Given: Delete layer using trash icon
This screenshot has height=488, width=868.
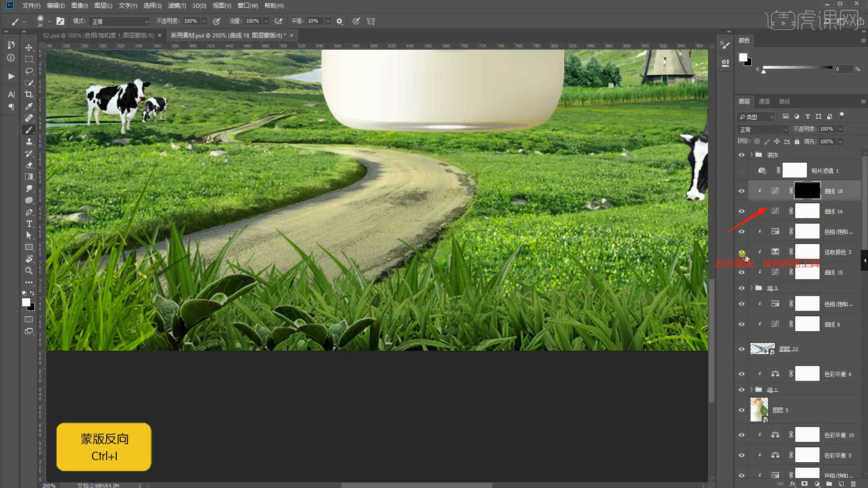Looking at the screenshot, I should tap(853, 483).
